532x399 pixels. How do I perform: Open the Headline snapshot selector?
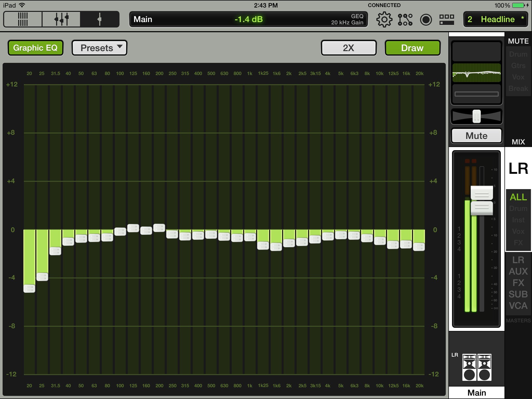click(496, 19)
